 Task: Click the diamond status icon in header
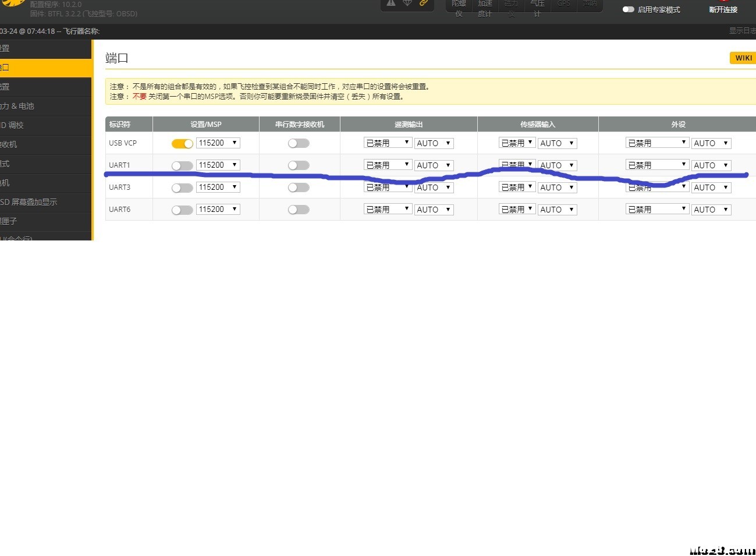407,3
